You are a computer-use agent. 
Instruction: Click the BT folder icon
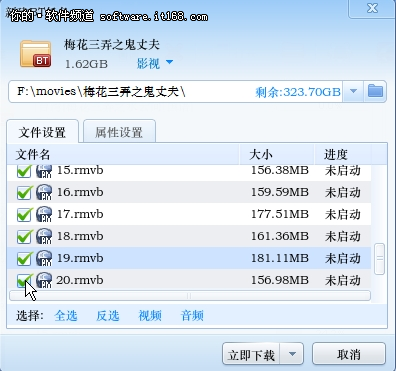[x=36, y=54]
